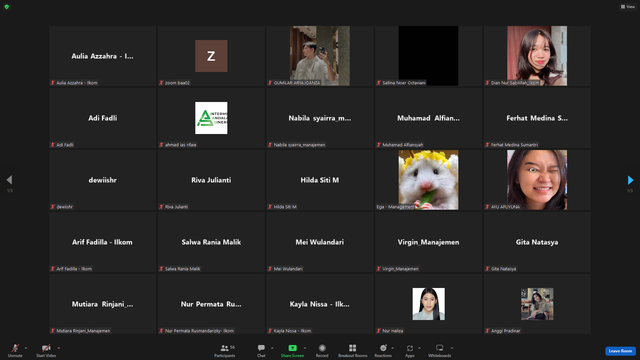Click muted mic icon on Salwa Rania Malik tile

(161, 269)
